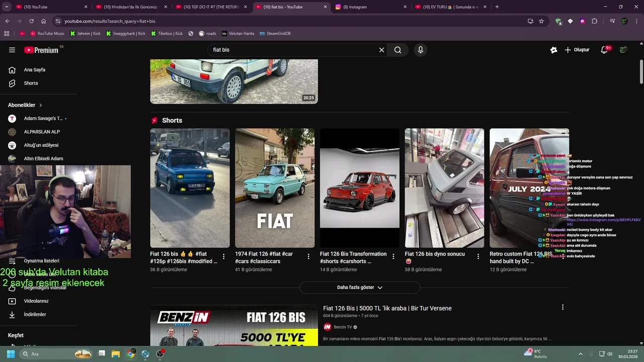Open the browser extensions puzzle icon
The image size is (644, 362).
(594, 21)
